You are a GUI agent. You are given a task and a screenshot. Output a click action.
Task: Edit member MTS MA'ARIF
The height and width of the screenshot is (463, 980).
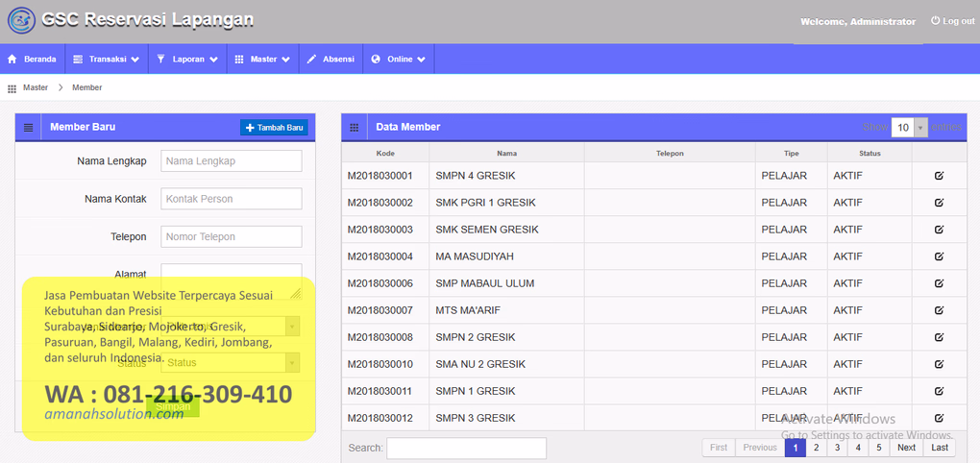(939, 310)
